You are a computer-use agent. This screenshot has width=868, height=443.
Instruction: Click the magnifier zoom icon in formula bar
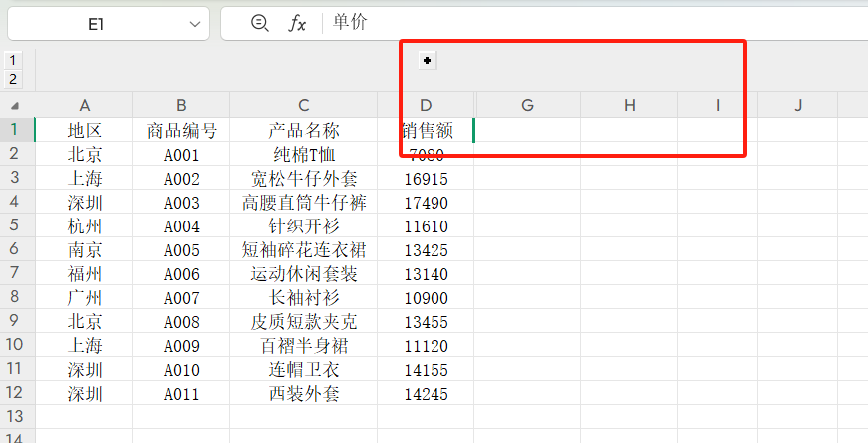coord(260,23)
